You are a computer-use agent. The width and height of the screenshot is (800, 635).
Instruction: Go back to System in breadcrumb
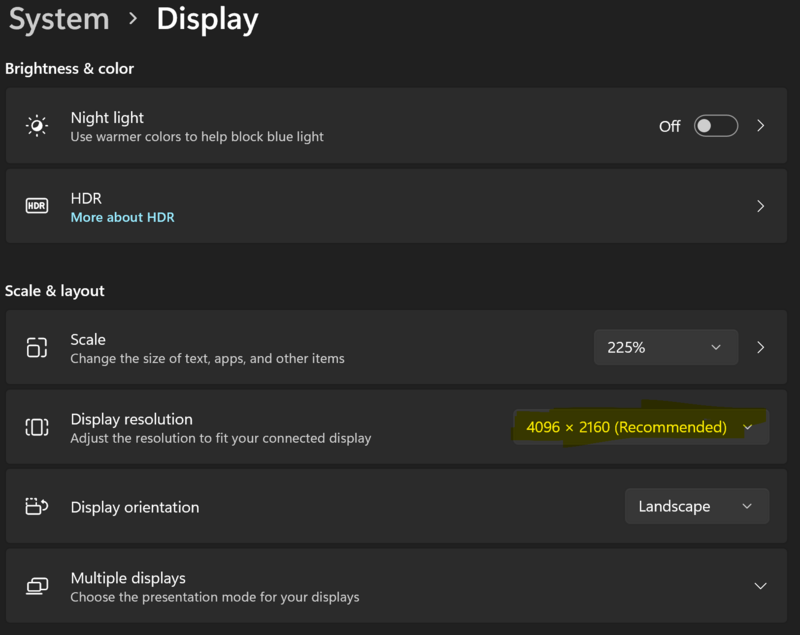[59, 19]
